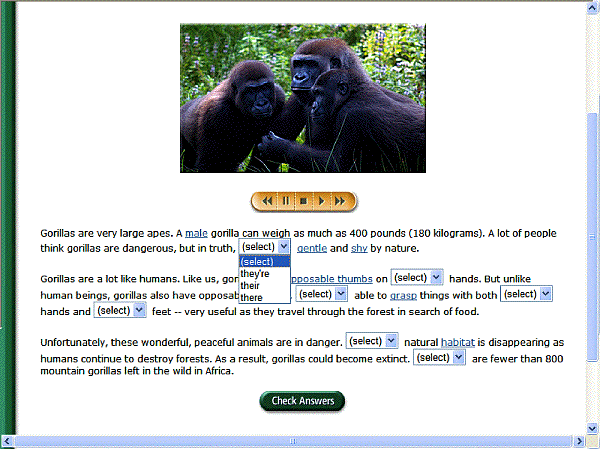Pick the highlighted "(select)" list option
Screen dimensions: 600x449
pos(264,262)
